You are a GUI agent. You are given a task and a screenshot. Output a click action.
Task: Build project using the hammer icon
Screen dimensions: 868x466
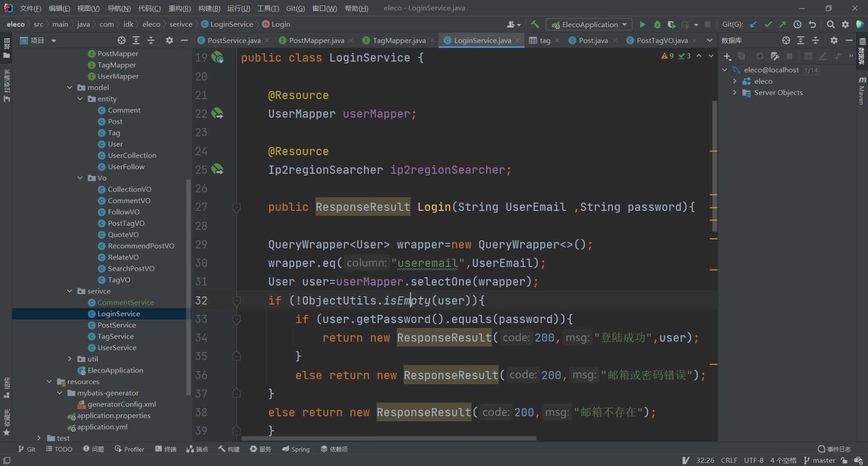(x=535, y=24)
